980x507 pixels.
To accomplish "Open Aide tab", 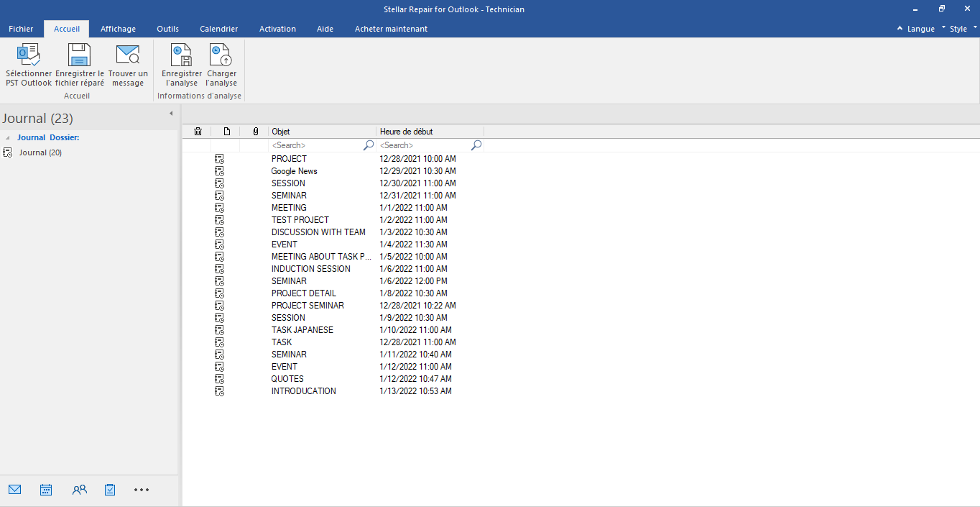I will point(325,29).
